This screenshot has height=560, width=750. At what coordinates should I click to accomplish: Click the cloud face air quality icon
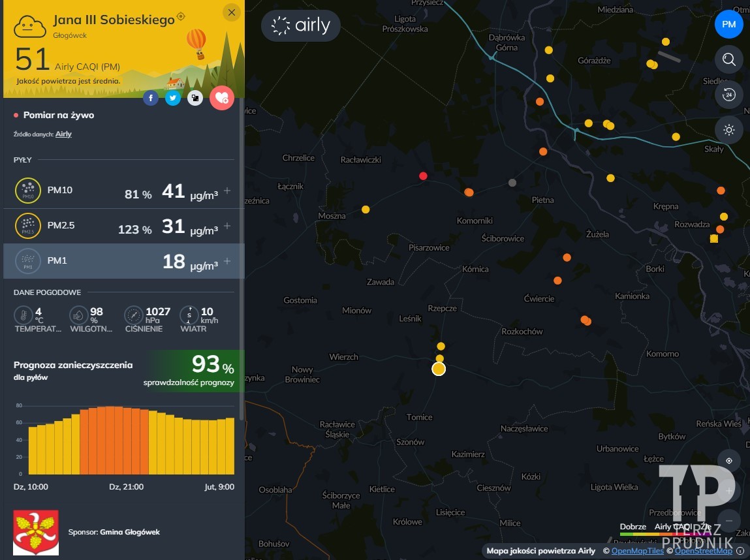pyautogui.click(x=29, y=27)
